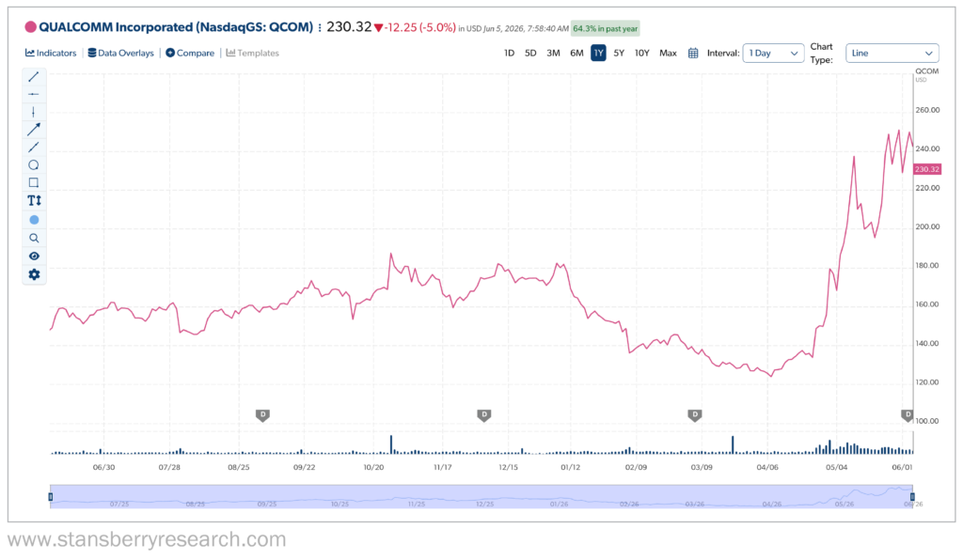Click the 04/06 date axis label
The image size is (963, 560).
(767, 467)
